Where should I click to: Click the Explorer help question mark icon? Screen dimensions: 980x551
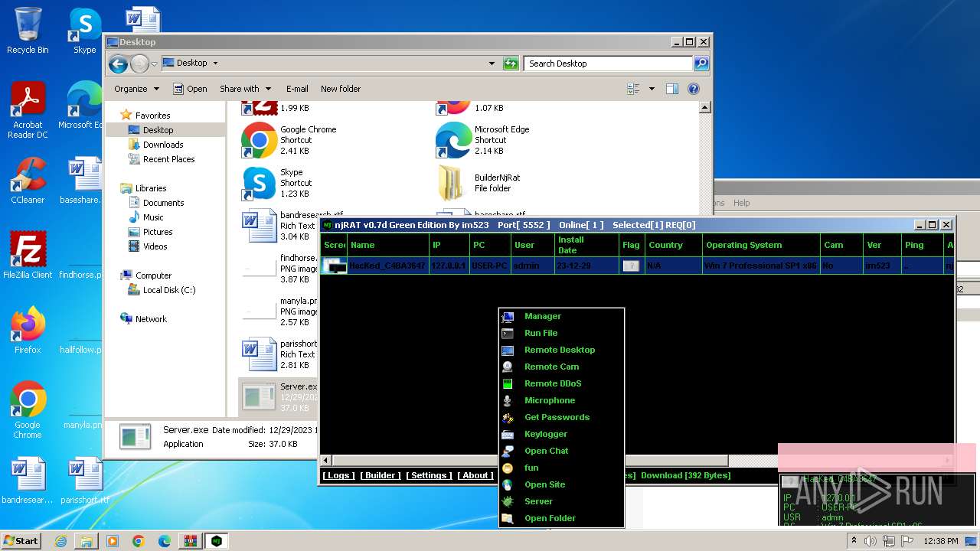pyautogui.click(x=694, y=89)
